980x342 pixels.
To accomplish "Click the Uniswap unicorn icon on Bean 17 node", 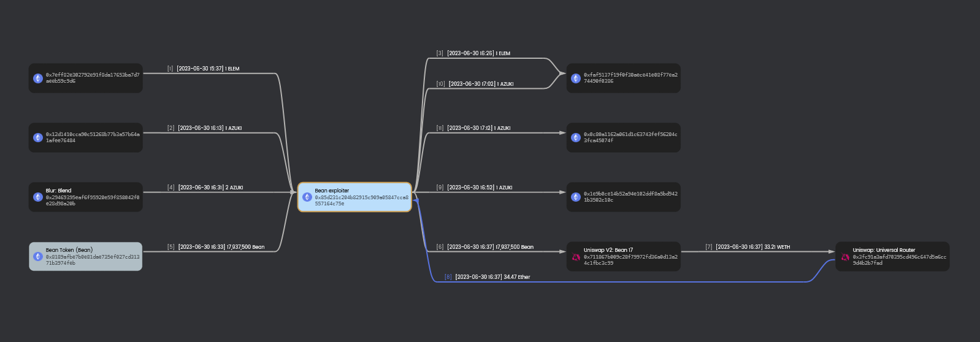I will click(576, 257).
